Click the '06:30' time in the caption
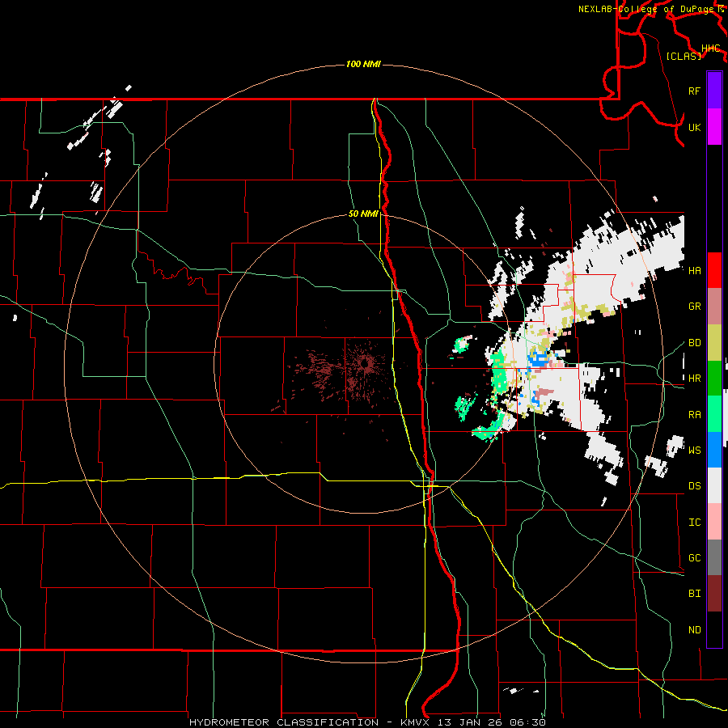This screenshot has width=728, height=728. [527, 722]
